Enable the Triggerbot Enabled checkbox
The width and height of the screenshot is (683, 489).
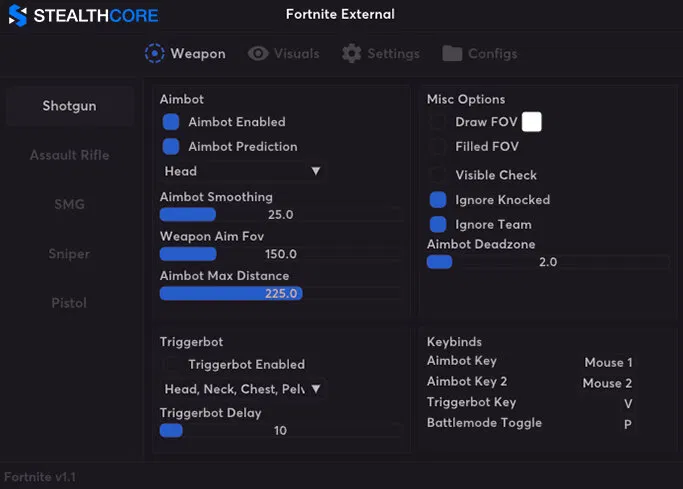pyautogui.click(x=171, y=365)
